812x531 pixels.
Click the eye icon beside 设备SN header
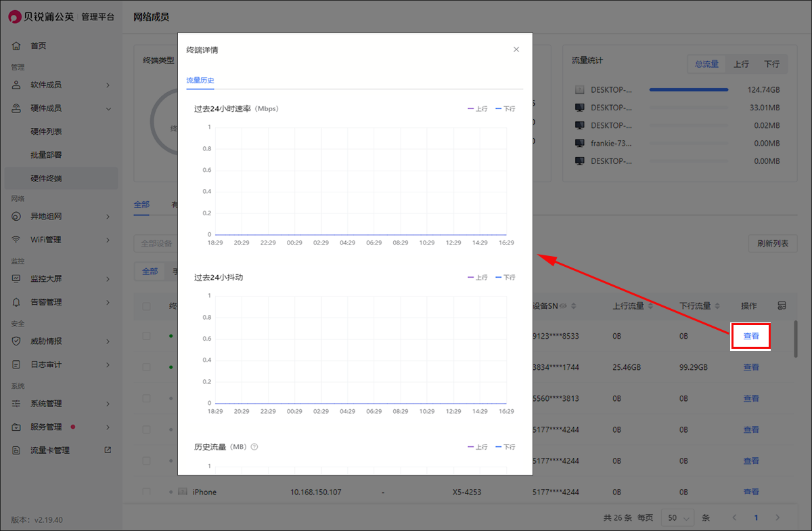(x=563, y=306)
